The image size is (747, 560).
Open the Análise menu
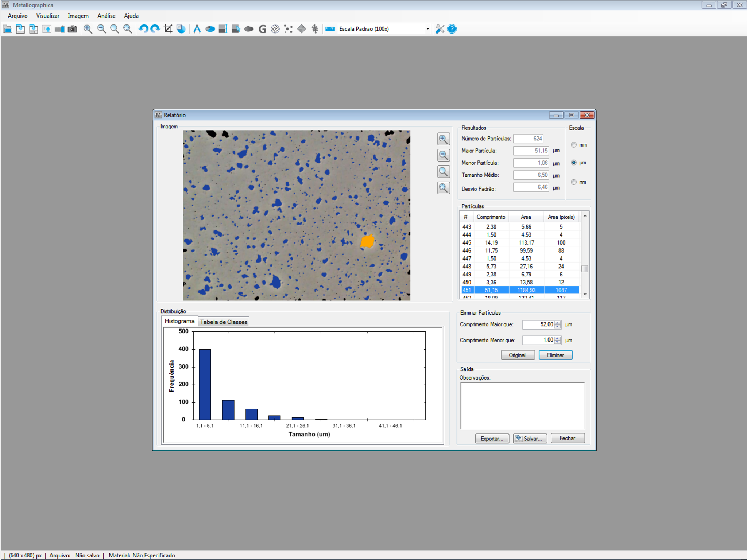pyautogui.click(x=106, y=16)
